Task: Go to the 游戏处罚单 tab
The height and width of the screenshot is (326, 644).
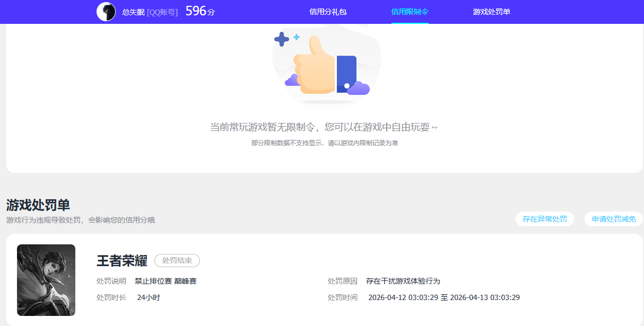Action: pos(492,12)
